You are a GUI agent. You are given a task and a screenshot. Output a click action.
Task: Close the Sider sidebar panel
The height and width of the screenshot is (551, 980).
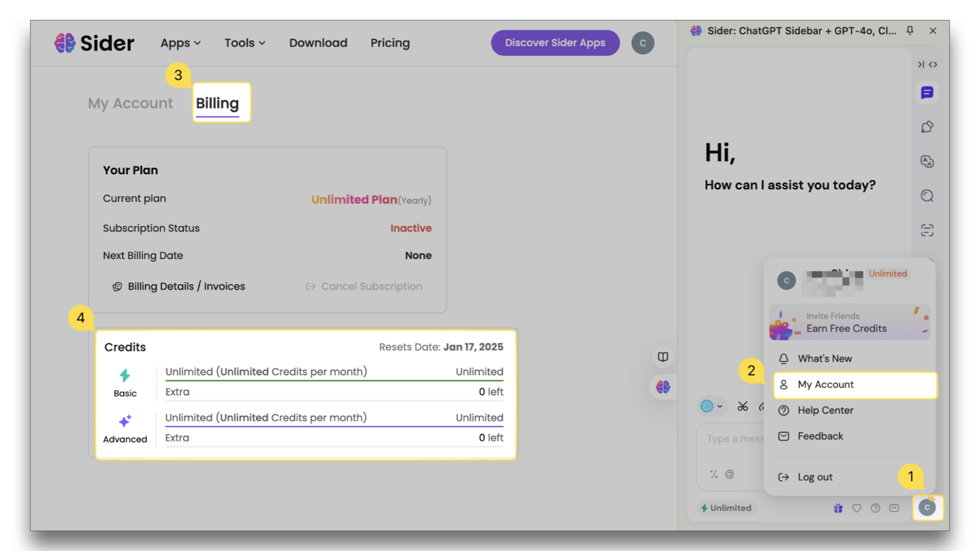tap(933, 31)
